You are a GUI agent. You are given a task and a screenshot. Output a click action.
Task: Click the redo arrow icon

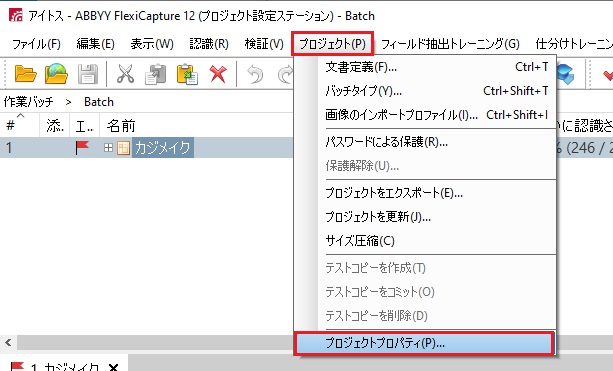286,74
